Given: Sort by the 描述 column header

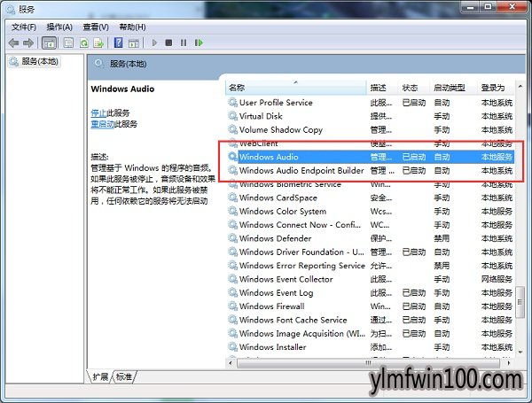Looking at the screenshot, I should pos(382,88).
